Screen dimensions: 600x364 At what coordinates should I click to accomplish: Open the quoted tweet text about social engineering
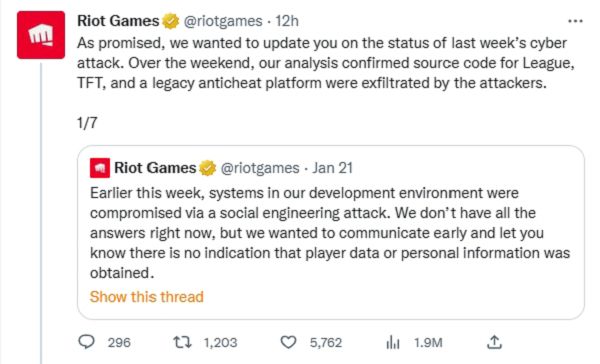click(330, 233)
